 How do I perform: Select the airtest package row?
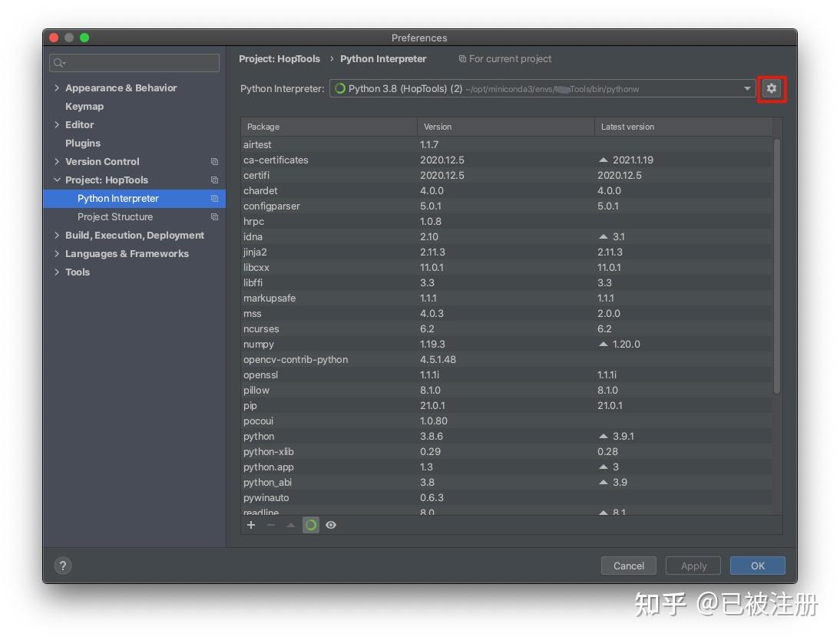pyautogui.click(x=507, y=144)
